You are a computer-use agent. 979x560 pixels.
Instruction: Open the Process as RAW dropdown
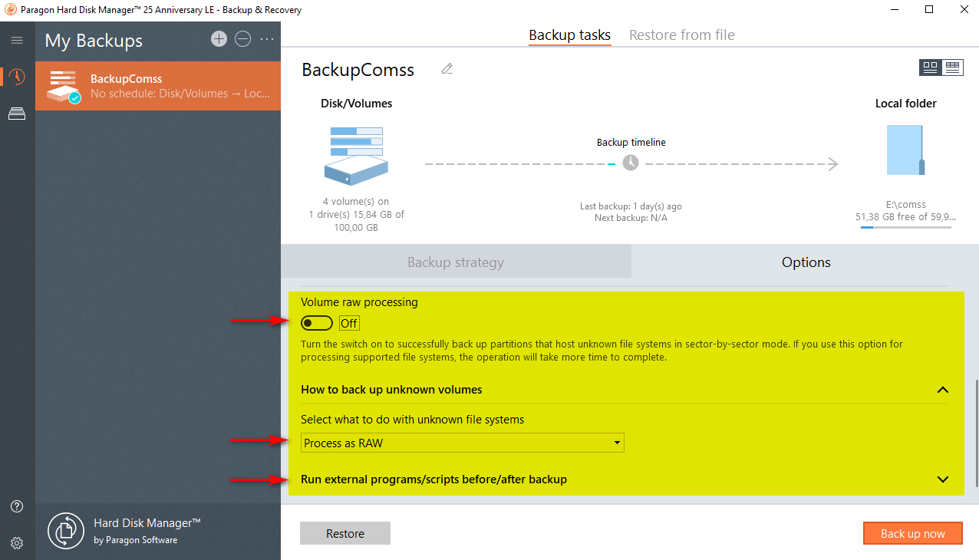[x=462, y=443]
